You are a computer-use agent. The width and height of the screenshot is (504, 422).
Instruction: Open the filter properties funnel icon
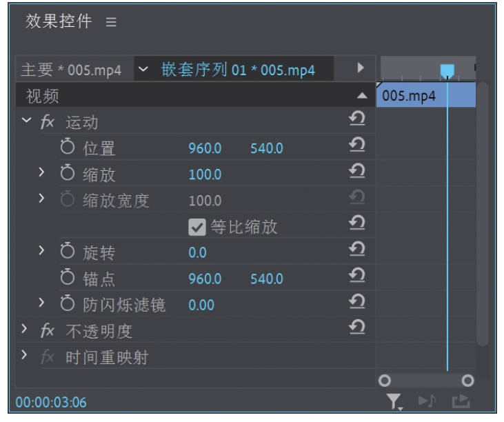click(x=394, y=402)
